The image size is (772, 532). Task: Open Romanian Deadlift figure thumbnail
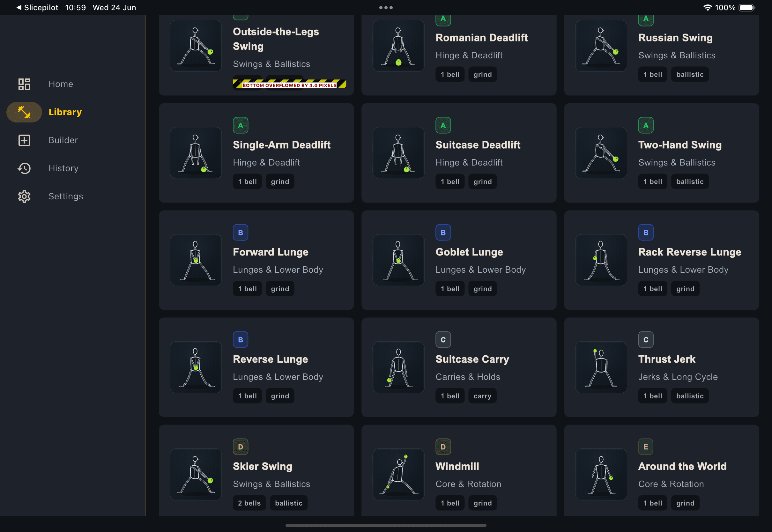(x=398, y=46)
